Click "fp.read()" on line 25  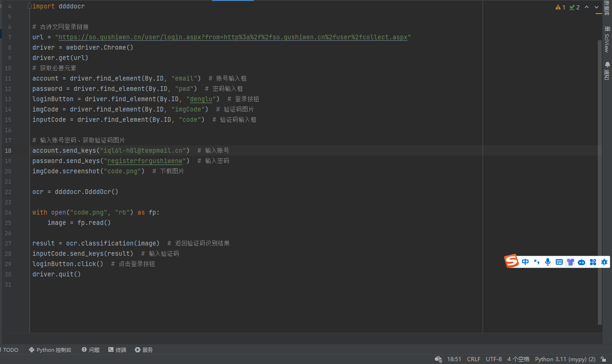94,223
